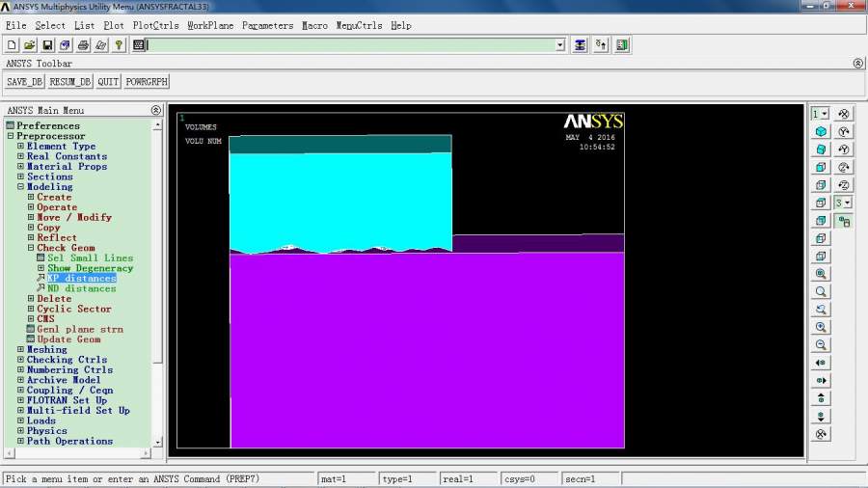This screenshot has height=488, width=868.
Task: Click Update Geom tree item
Action: (68, 339)
